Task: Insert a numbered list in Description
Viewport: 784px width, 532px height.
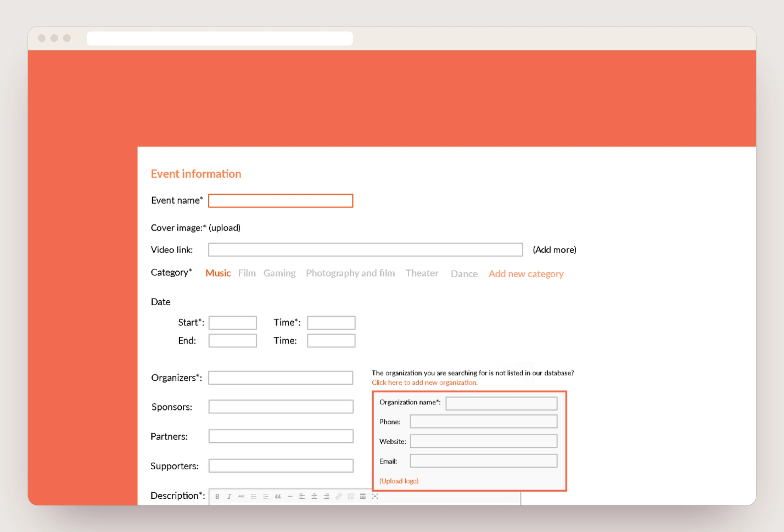Action: 266,496
